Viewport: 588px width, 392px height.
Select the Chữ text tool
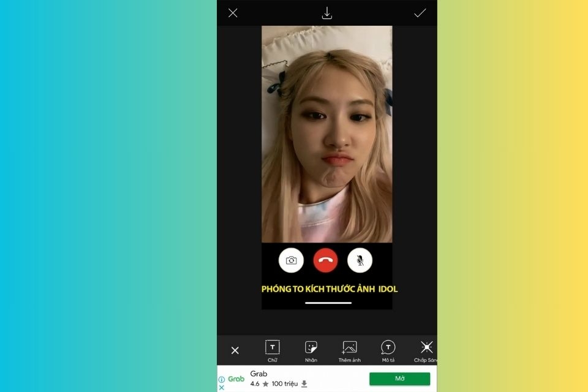tap(272, 351)
